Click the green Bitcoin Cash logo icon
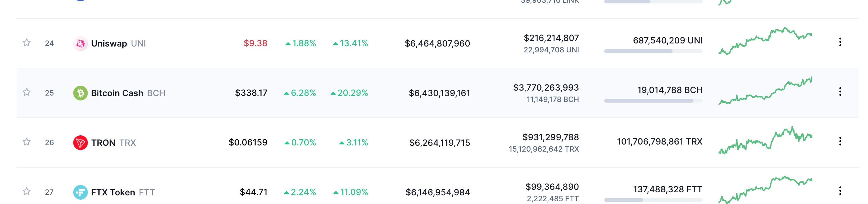 pyautogui.click(x=81, y=93)
